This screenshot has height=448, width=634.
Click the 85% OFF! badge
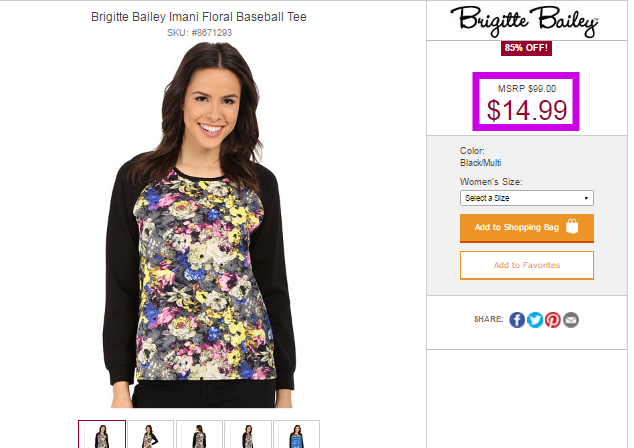click(x=526, y=48)
